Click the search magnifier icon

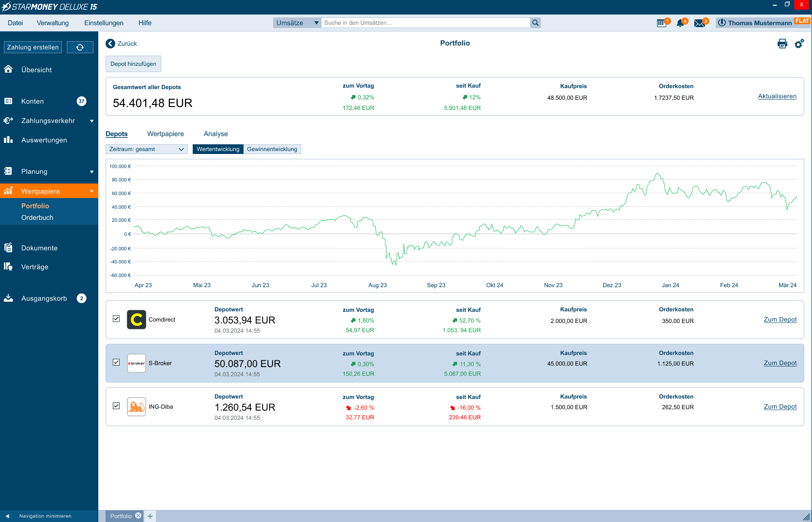pos(536,23)
